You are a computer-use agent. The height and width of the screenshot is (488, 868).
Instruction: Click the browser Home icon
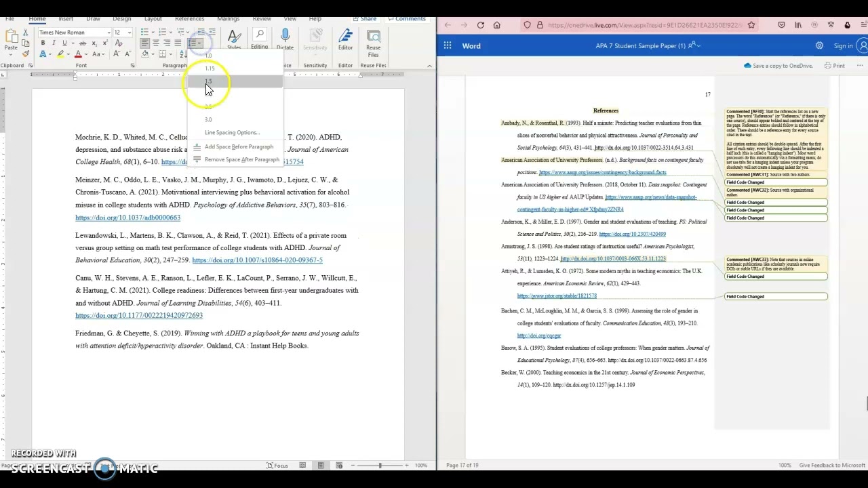click(497, 25)
